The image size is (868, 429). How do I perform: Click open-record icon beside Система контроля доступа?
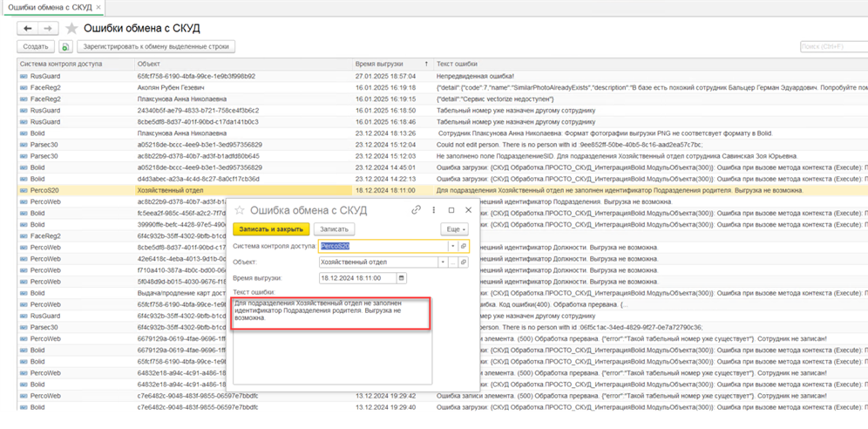click(464, 247)
